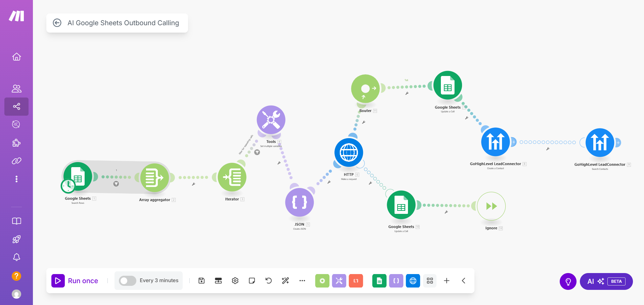Click the wrench between JSON and HTTP

point(329,182)
